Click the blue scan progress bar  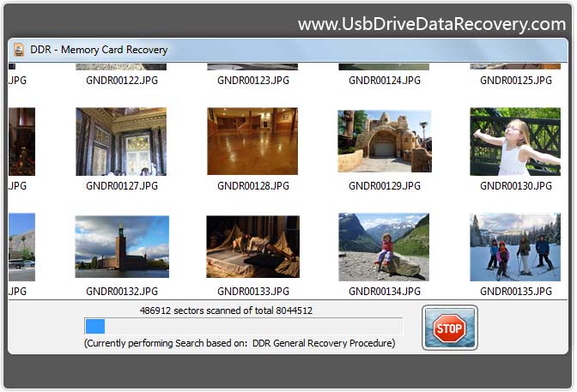point(243,326)
